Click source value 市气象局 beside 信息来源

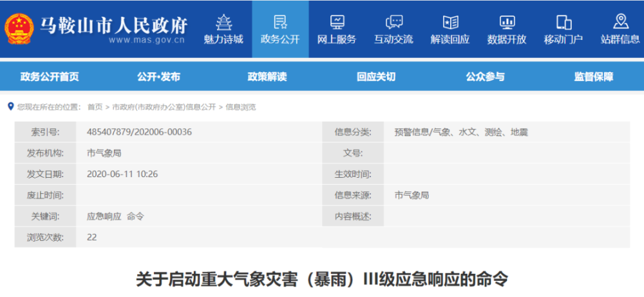[412, 195]
